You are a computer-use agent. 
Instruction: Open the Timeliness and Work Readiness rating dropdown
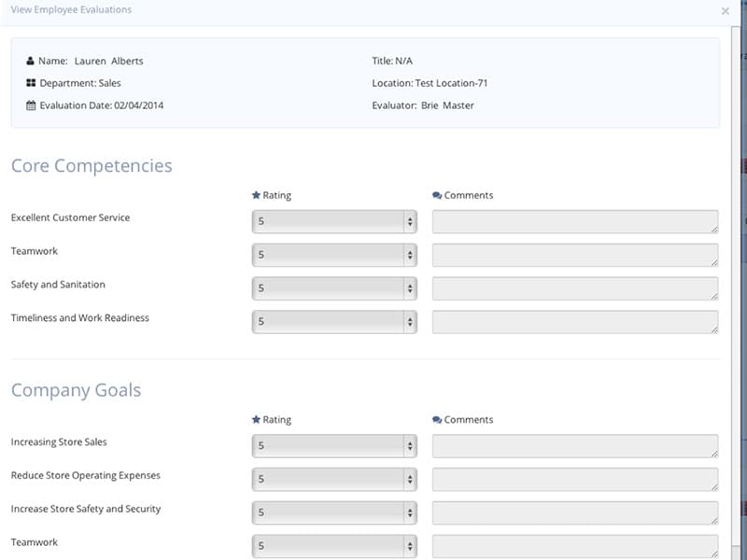(334, 322)
